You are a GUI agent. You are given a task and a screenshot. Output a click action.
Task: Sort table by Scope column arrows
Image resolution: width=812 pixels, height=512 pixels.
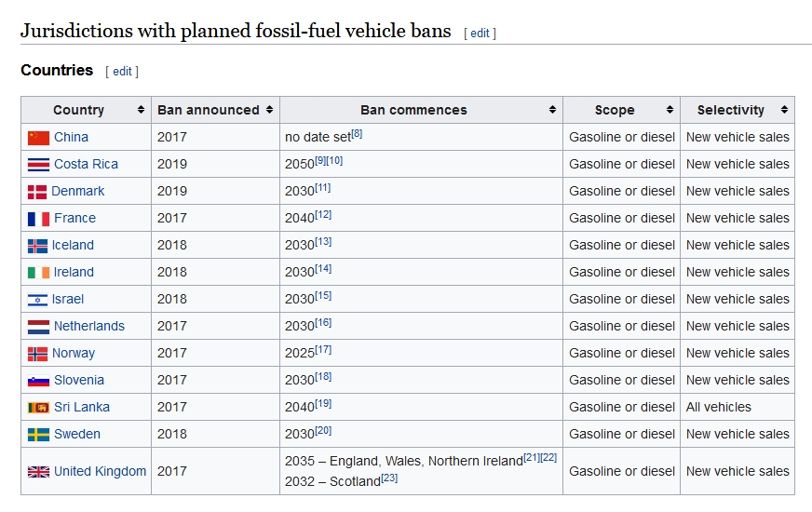[670, 110]
